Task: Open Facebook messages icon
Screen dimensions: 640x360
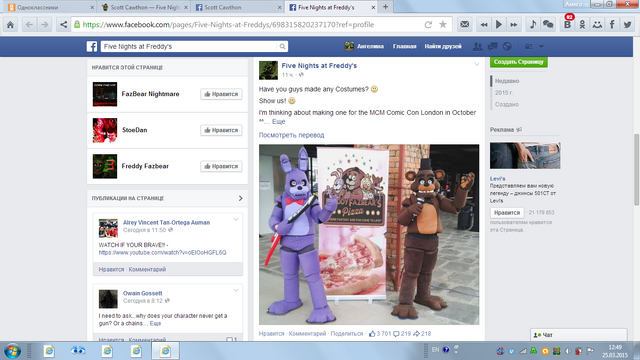Action: (x=493, y=47)
